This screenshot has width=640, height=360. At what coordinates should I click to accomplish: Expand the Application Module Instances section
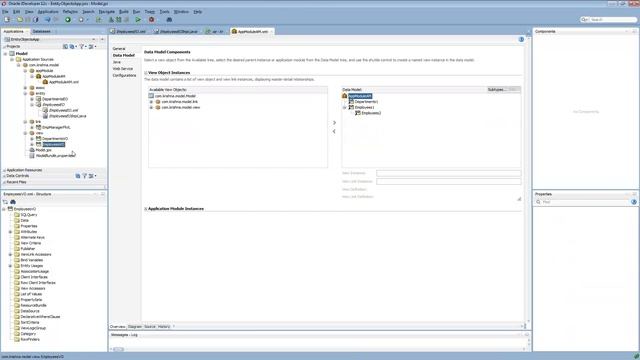[x=146, y=209]
